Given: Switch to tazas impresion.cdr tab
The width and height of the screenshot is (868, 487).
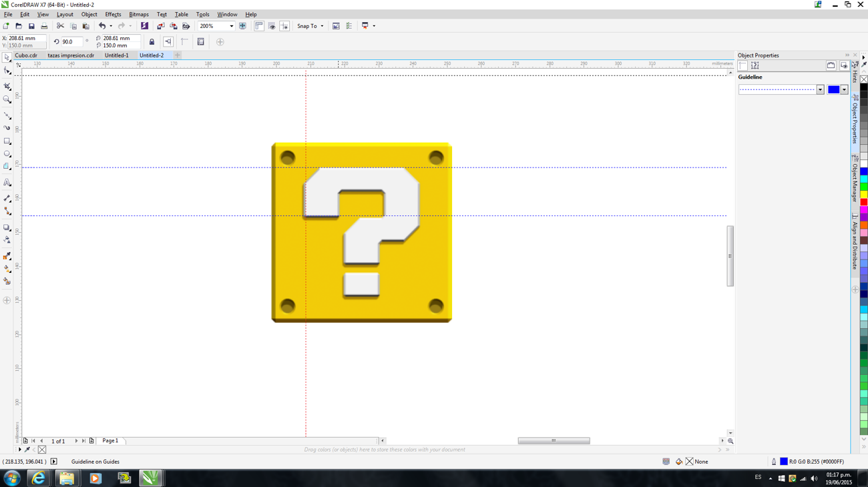Looking at the screenshot, I should [x=71, y=55].
